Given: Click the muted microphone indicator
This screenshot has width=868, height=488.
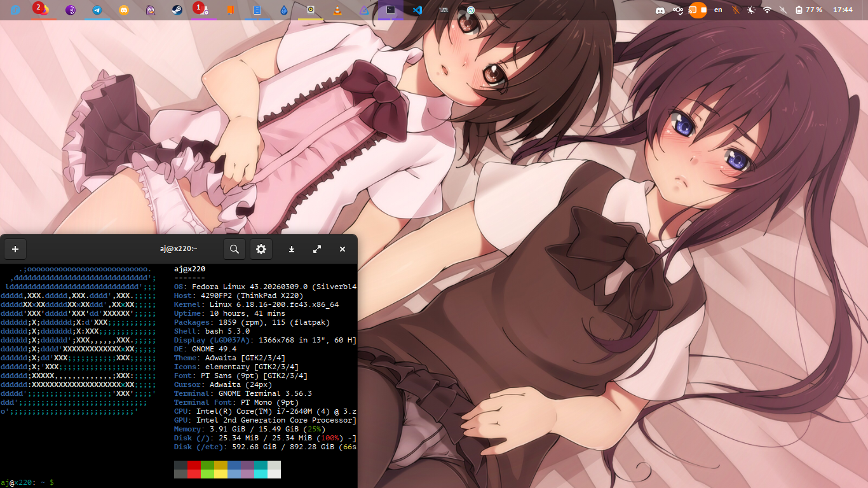Looking at the screenshot, I should [736, 10].
